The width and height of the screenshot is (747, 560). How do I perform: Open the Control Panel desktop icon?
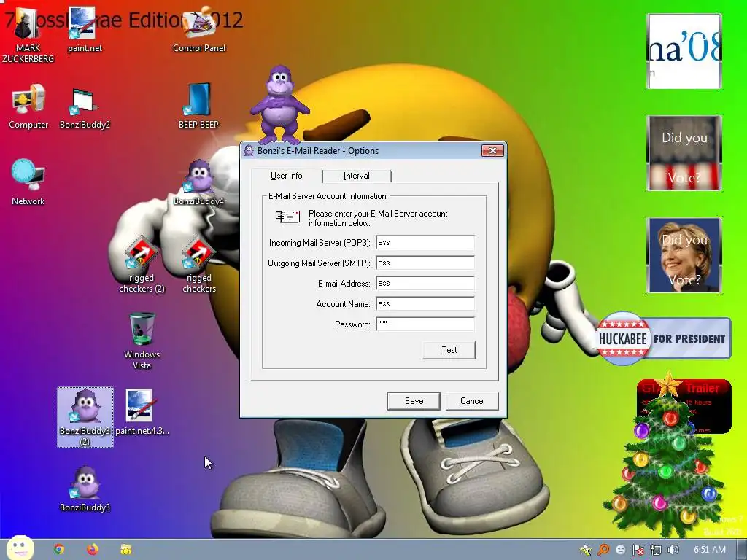pyautogui.click(x=199, y=29)
